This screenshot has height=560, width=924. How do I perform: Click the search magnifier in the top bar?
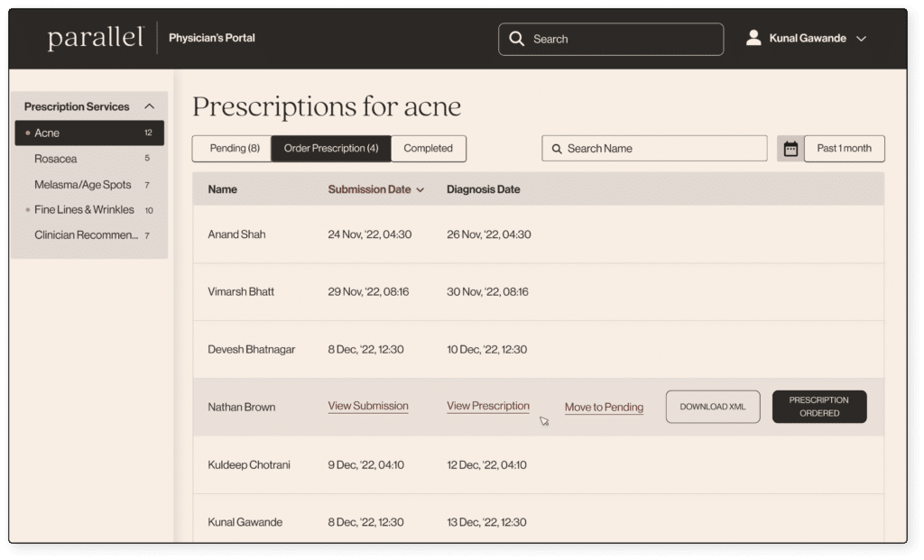coord(516,39)
